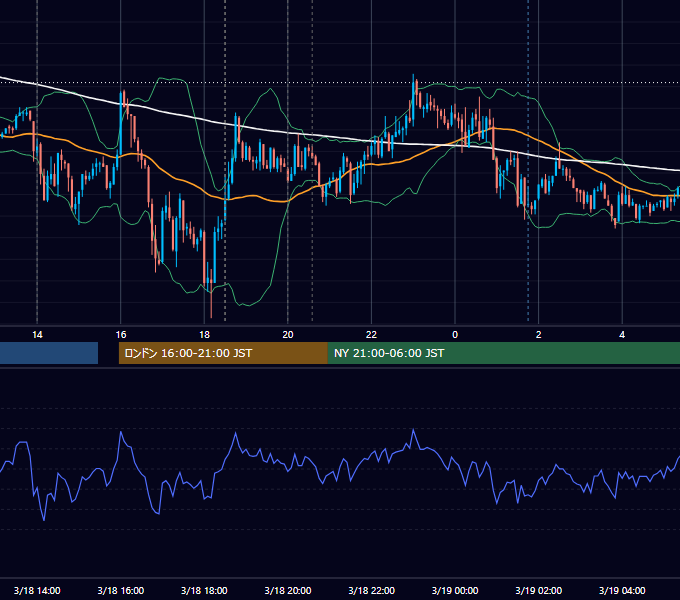This screenshot has width=680, height=600.
Task: Click the 3/18 16:00 time label
Action: click(121, 590)
